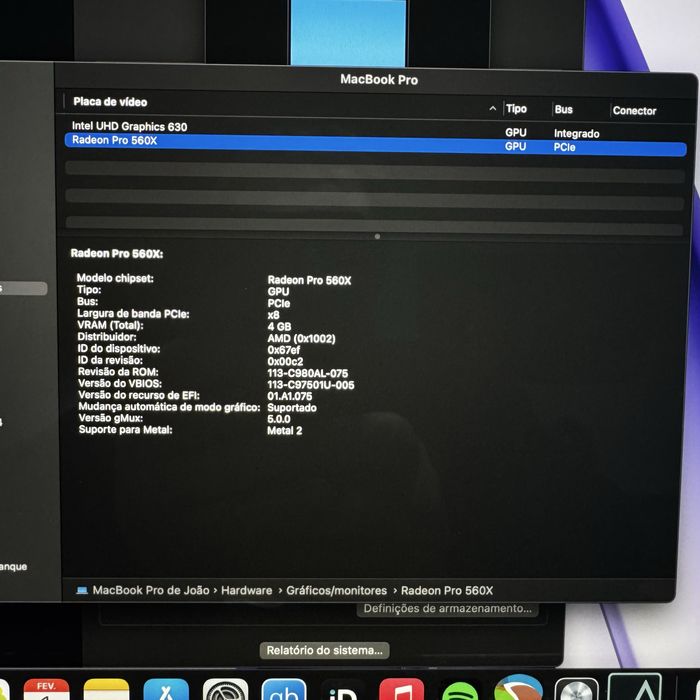Select the Radeon Pro 560X row in the list
This screenshot has height=700, width=700.
pyautogui.click(x=375, y=144)
